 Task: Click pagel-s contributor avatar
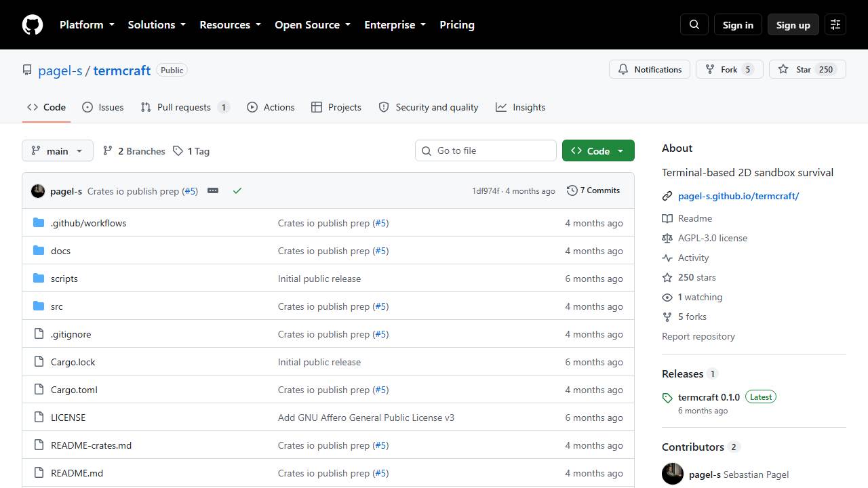click(673, 474)
